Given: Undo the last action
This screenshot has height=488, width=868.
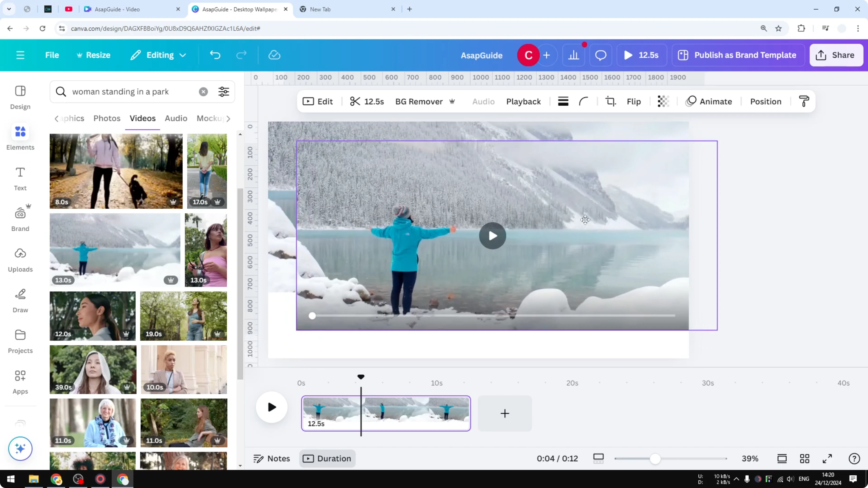Looking at the screenshot, I should click(216, 55).
